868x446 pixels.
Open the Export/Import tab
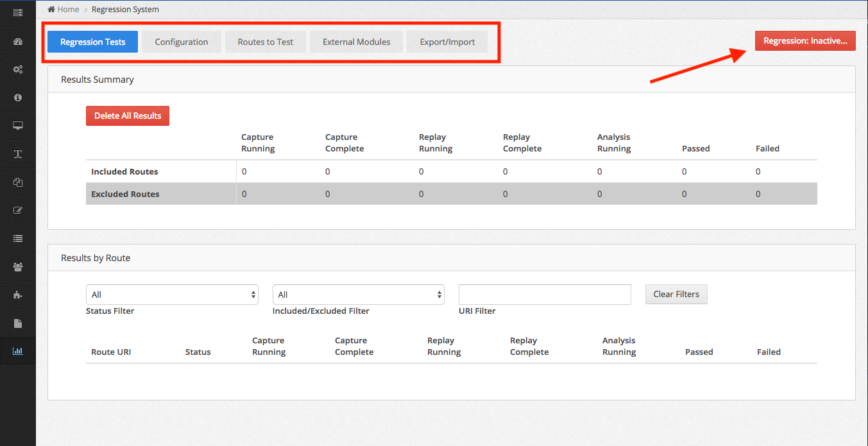tap(447, 42)
